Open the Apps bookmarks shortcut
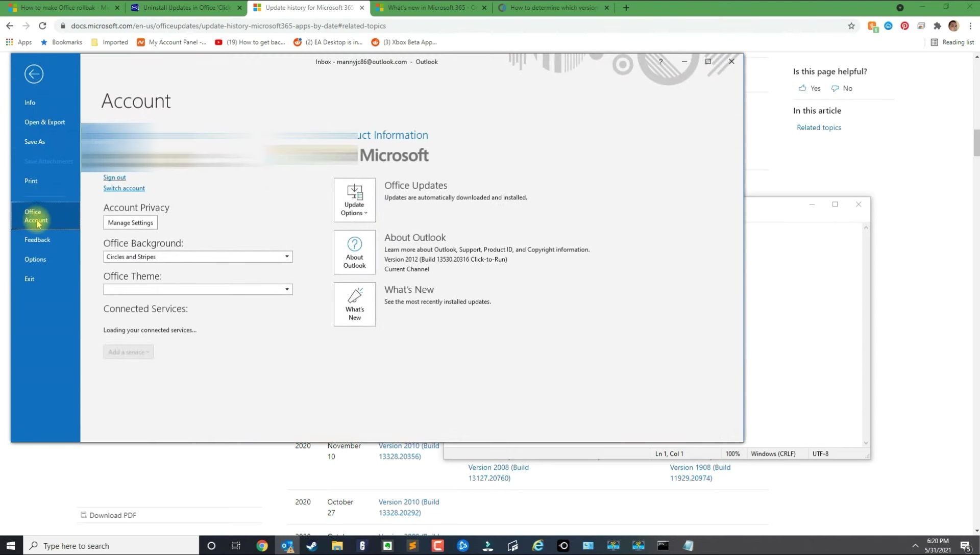This screenshot has height=555, width=980. click(19, 42)
